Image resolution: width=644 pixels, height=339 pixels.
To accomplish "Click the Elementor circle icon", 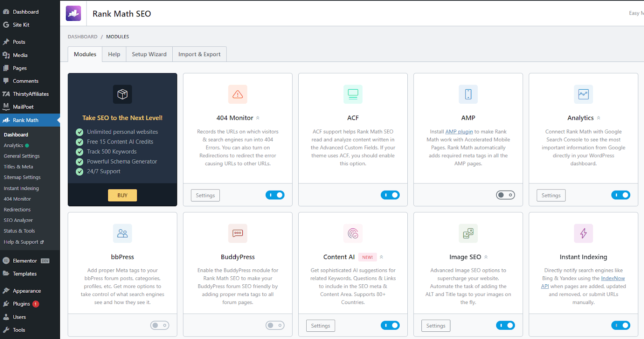I will [6, 261].
